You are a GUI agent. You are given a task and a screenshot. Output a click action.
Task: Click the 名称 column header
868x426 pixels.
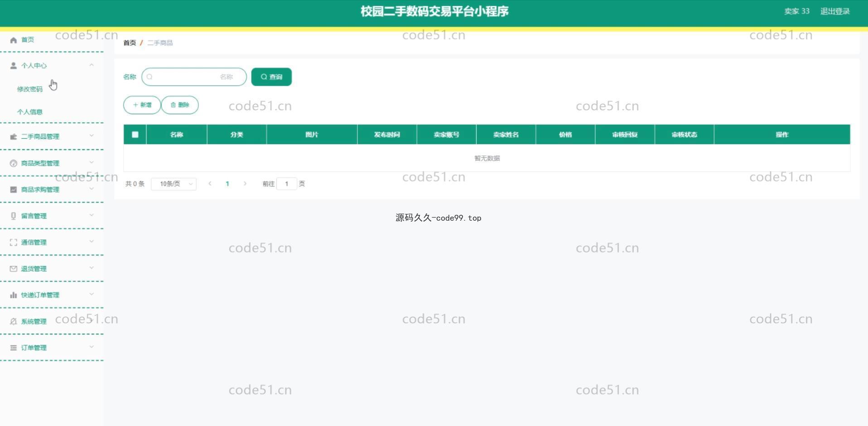[177, 135]
